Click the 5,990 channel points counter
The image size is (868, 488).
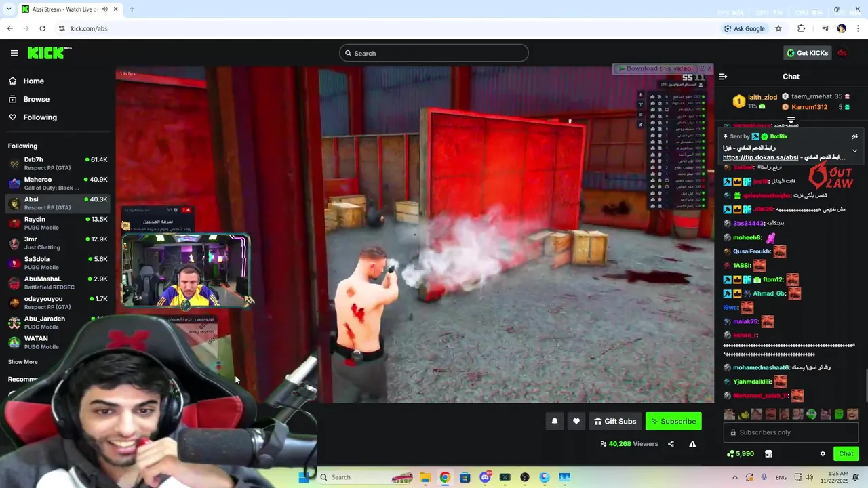[740, 454]
